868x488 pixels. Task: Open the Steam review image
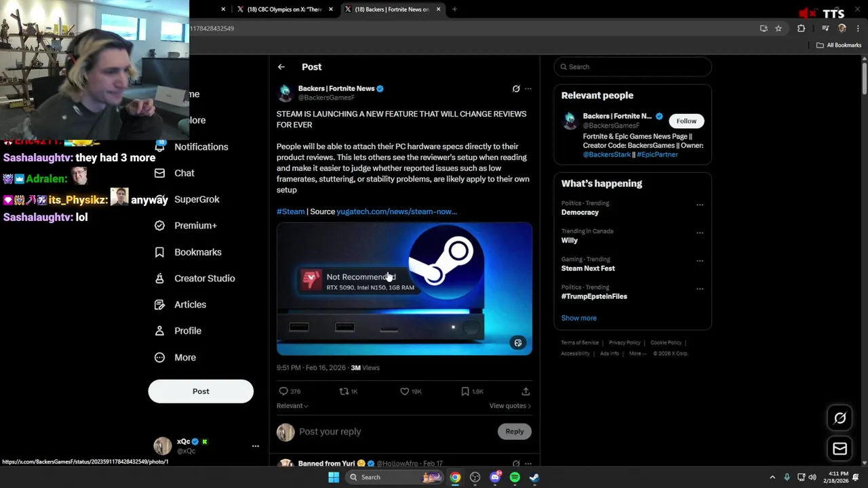[x=404, y=289]
